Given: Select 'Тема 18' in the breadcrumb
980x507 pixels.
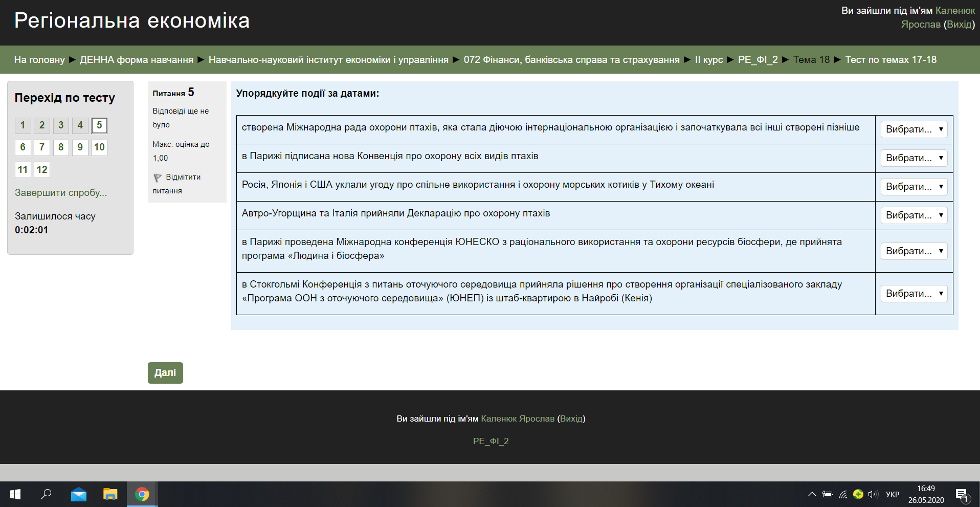Looking at the screenshot, I should coord(811,59).
